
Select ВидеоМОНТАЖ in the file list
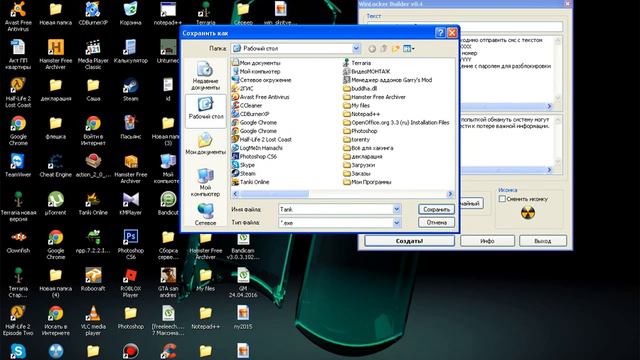[x=367, y=71]
